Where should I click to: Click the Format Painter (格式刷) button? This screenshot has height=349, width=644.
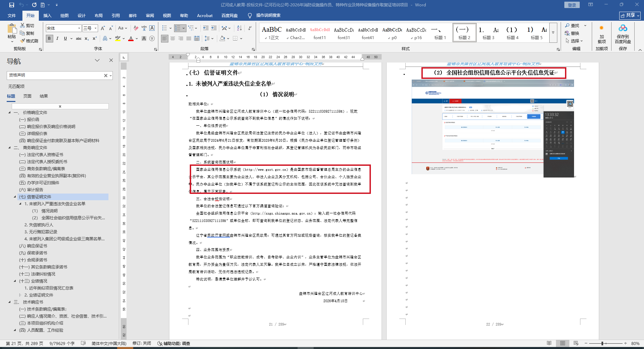pyautogui.click(x=29, y=41)
